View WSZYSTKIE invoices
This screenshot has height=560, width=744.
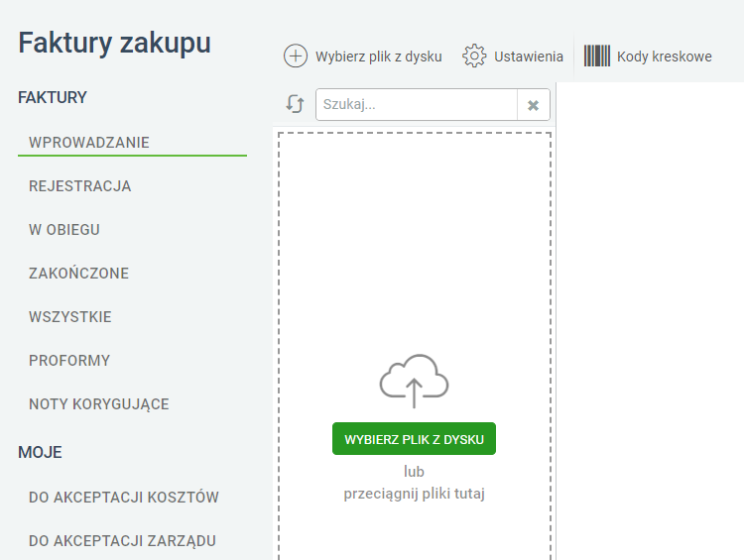click(70, 317)
